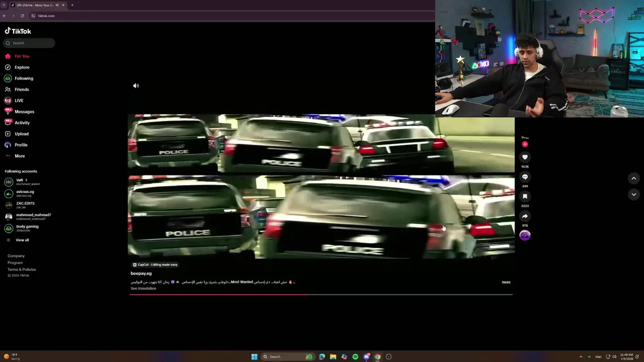Open a new browser tab
The width and height of the screenshot is (644, 362).
[x=72, y=5]
